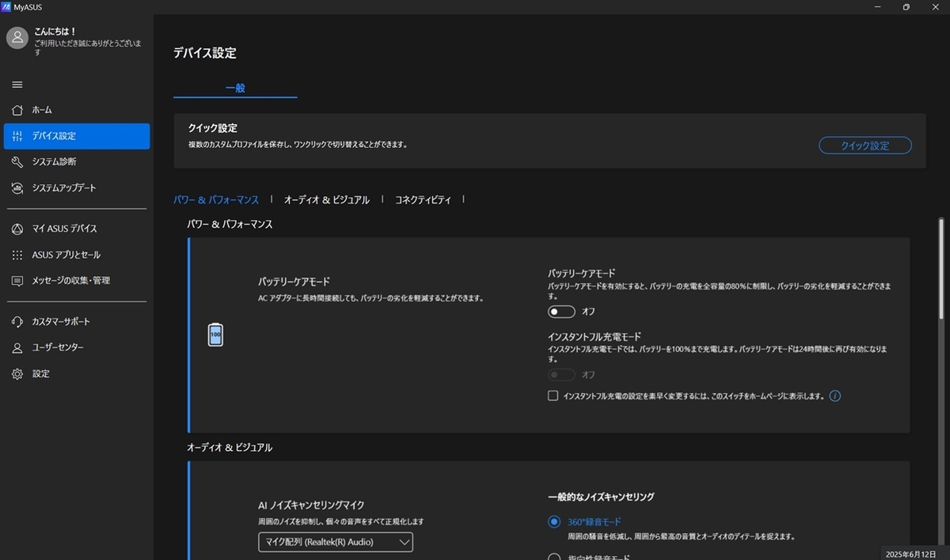Click the vertical scrollbar on the right
This screenshot has height=560, width=950.
pos(940,269)
